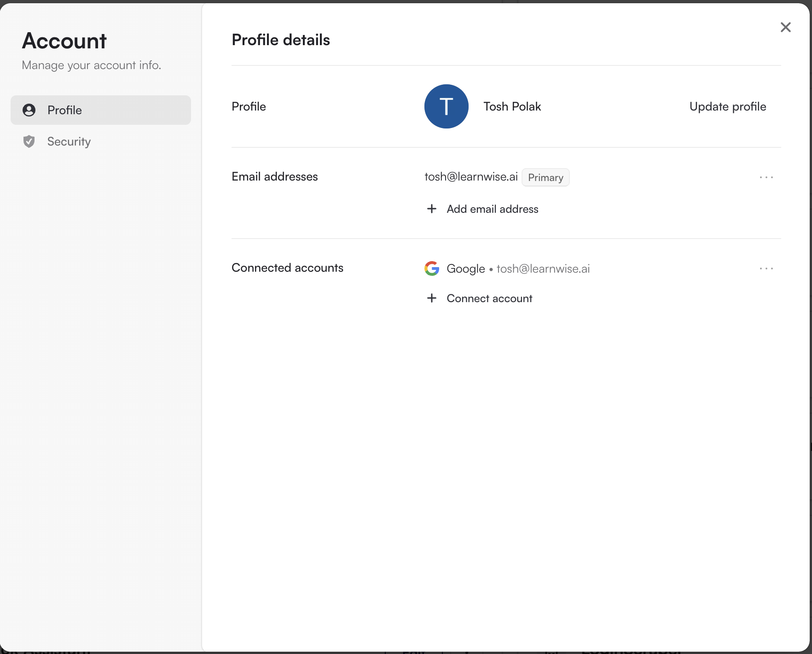812x654 pixels.
Task: Click the Google logo icon
Action: [432, 269]
